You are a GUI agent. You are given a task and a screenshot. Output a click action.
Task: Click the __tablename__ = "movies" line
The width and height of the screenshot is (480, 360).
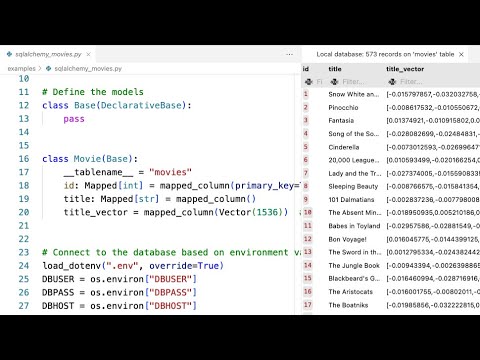pyautogui.click(x=128, y=172)
